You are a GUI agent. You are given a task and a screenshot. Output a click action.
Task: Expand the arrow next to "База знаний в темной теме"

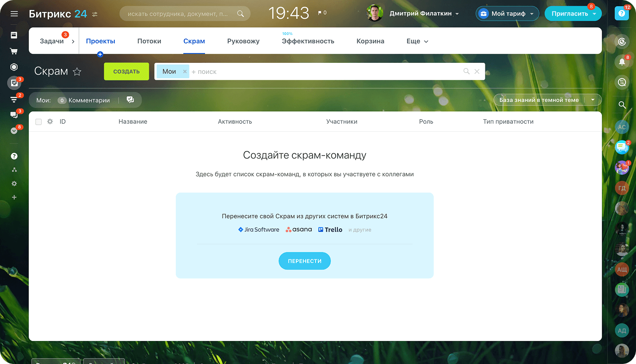(x=593, y=100)
